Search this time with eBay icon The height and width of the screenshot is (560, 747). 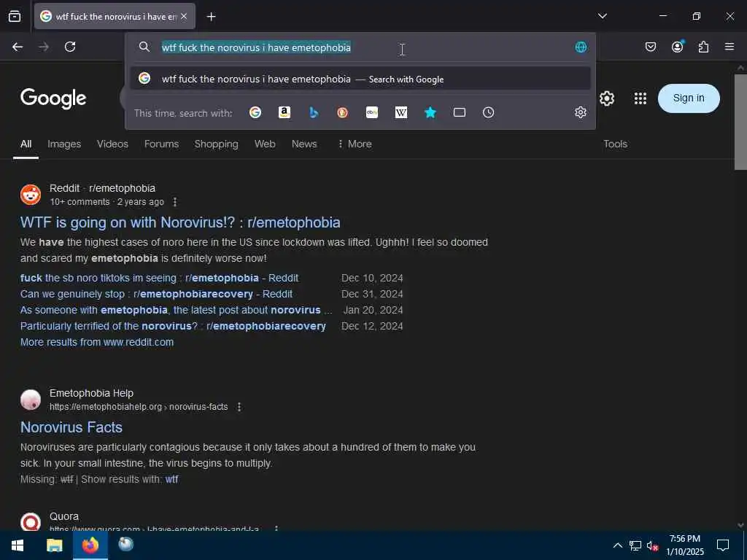pos(372,112)
